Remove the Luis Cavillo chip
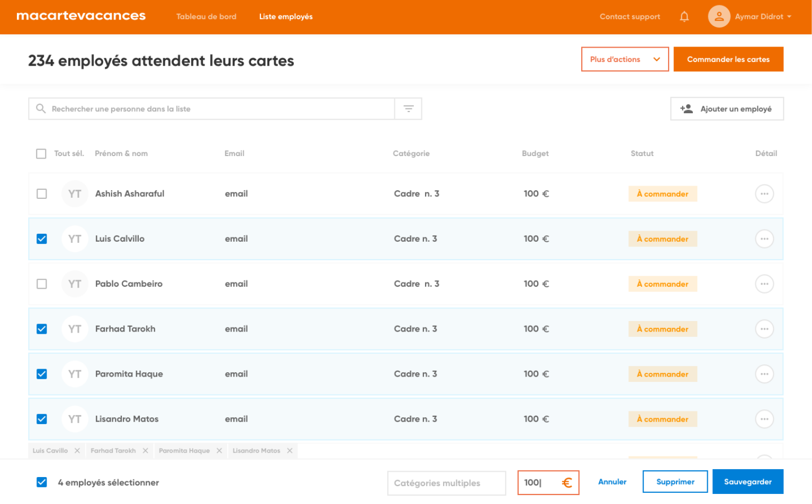This screenshot has width=812, height=504. click(77, 451)
